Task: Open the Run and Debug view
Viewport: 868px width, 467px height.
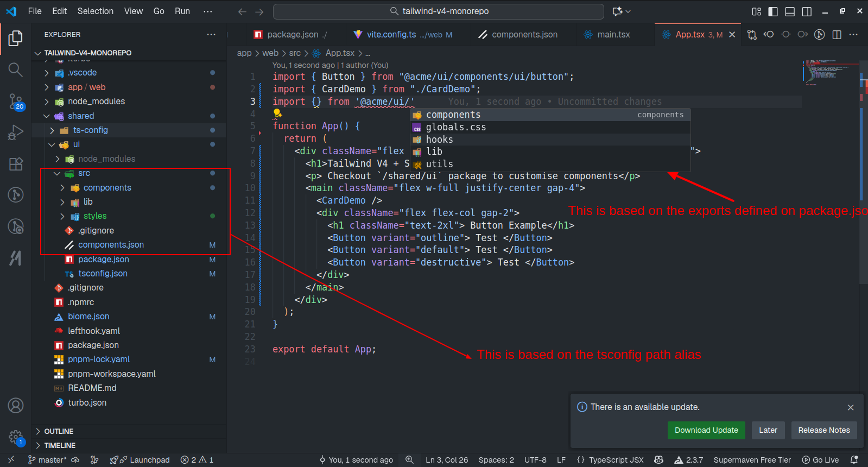Action: [x=15, y=132]
